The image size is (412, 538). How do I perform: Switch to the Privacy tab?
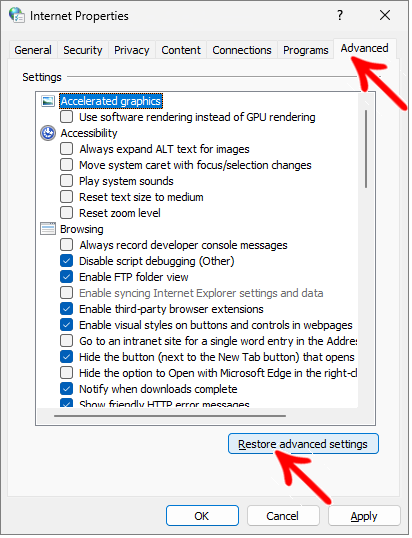coord(131,50)
